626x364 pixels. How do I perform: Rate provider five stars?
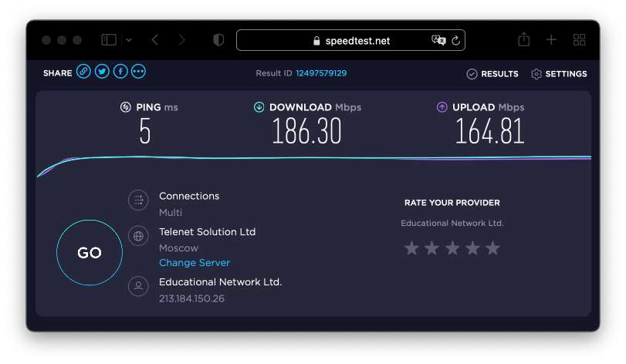click(493, 248)
